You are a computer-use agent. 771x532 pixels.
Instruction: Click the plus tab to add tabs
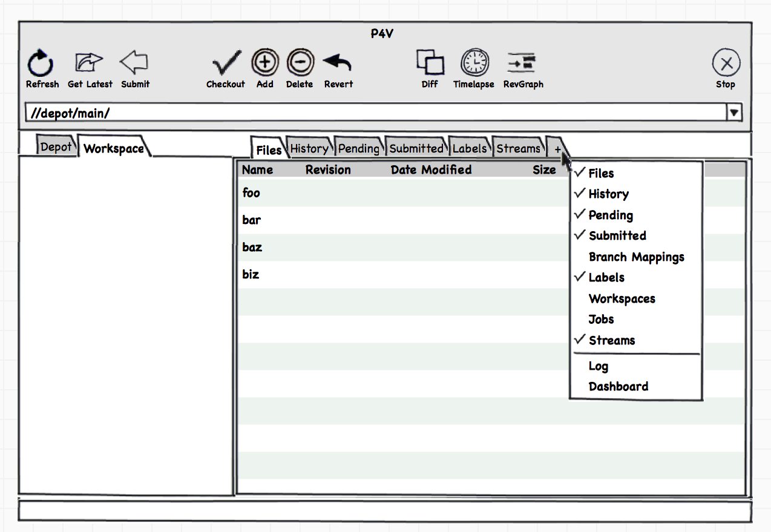tap(557, 149)
